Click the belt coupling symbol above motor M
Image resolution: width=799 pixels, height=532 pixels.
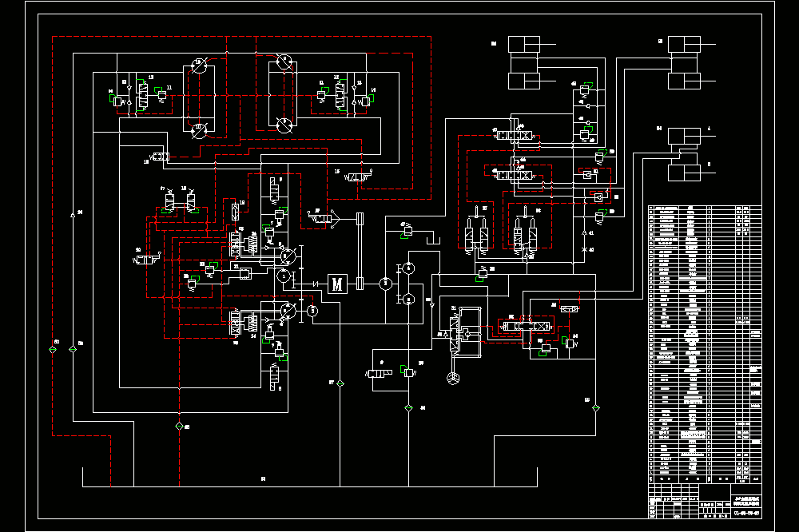pyautogui.click(x=360, y=251)
